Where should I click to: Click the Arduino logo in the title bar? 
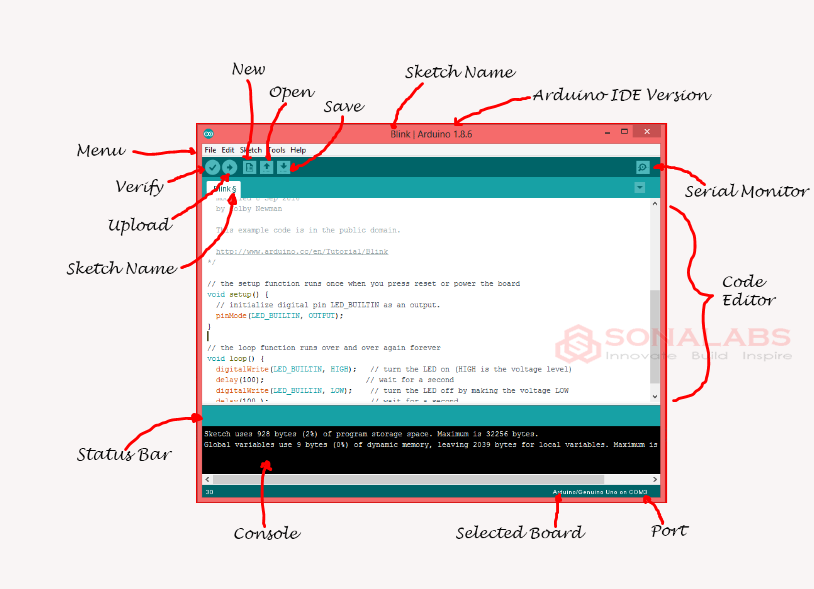coord(209,133)
